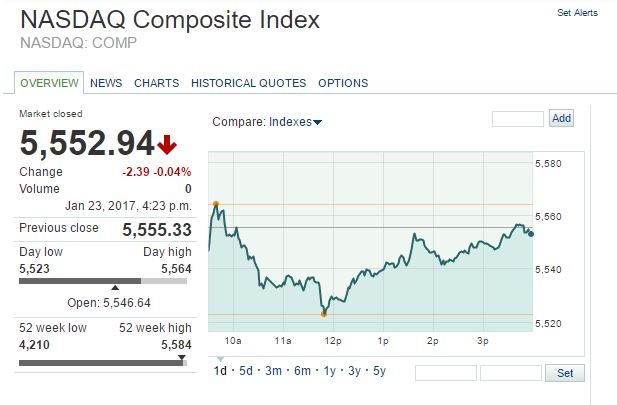Select the 1y chart time range
617x405 pixels.
(x=329, y=371)
